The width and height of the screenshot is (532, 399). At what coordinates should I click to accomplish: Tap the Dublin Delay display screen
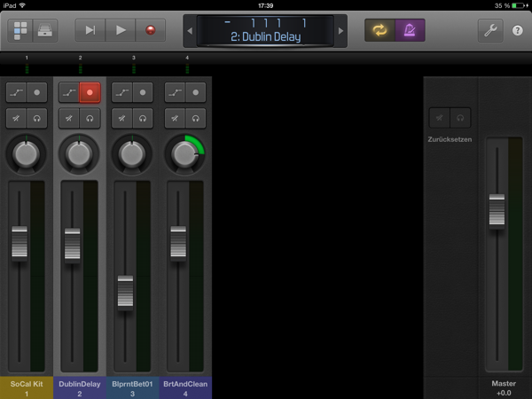[x=263, y=30]
